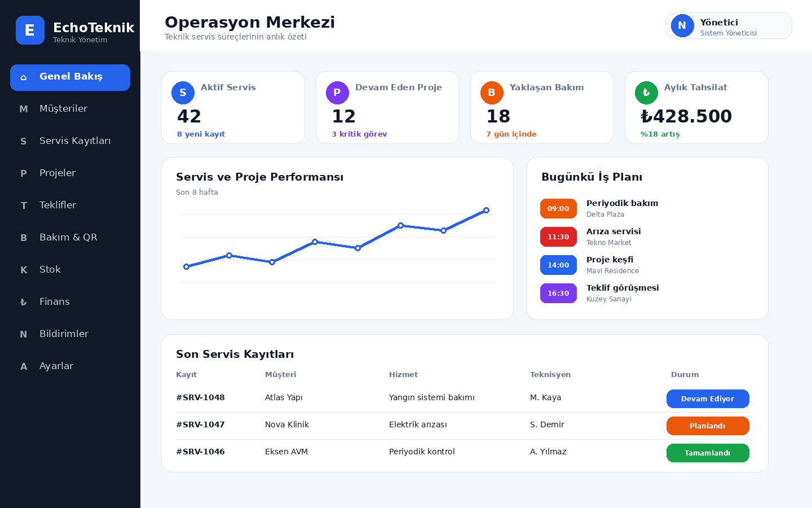Click the orange Yaklaşan Bakım icon
This screenshot has width=812, height=508.
coord(492,93)
